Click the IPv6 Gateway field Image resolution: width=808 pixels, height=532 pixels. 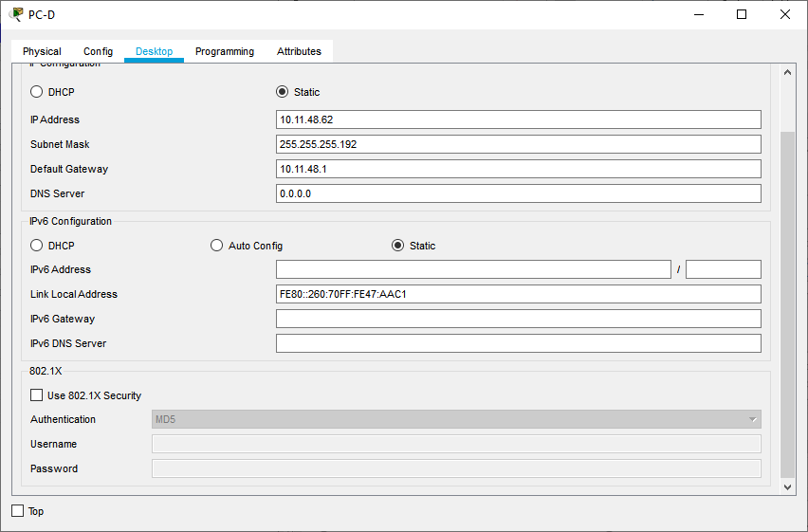519,319
